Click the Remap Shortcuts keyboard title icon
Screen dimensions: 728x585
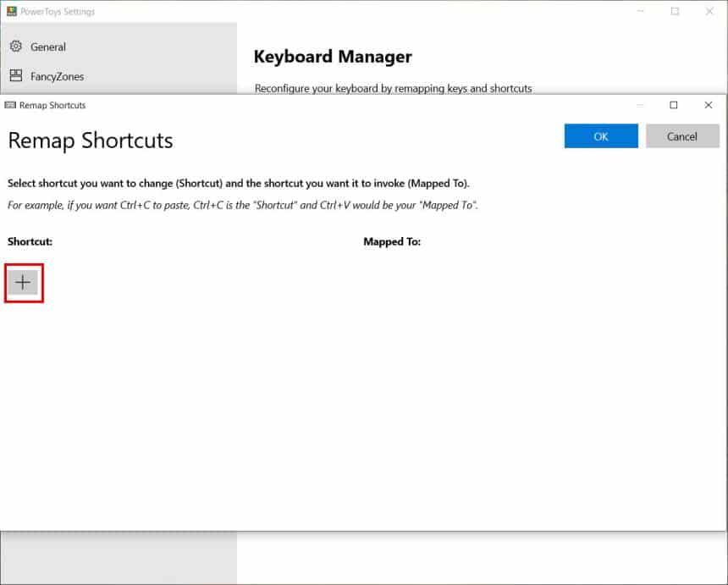[10, 105]
